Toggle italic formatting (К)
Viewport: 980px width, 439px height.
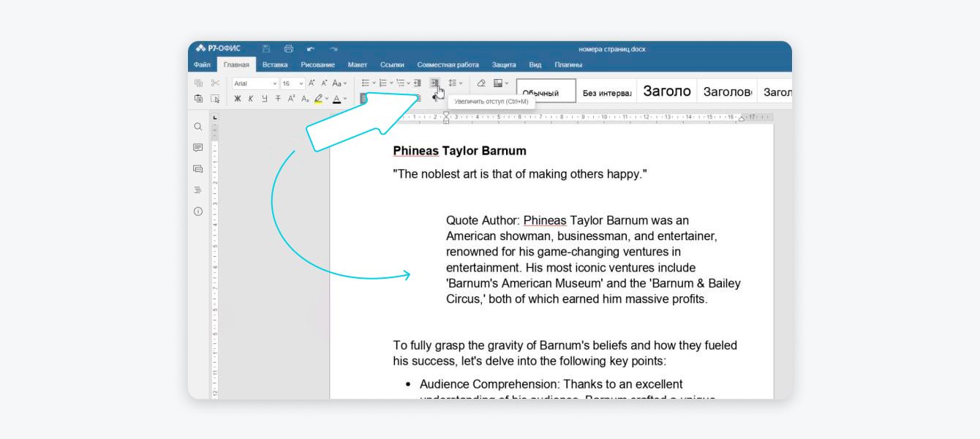251,99
